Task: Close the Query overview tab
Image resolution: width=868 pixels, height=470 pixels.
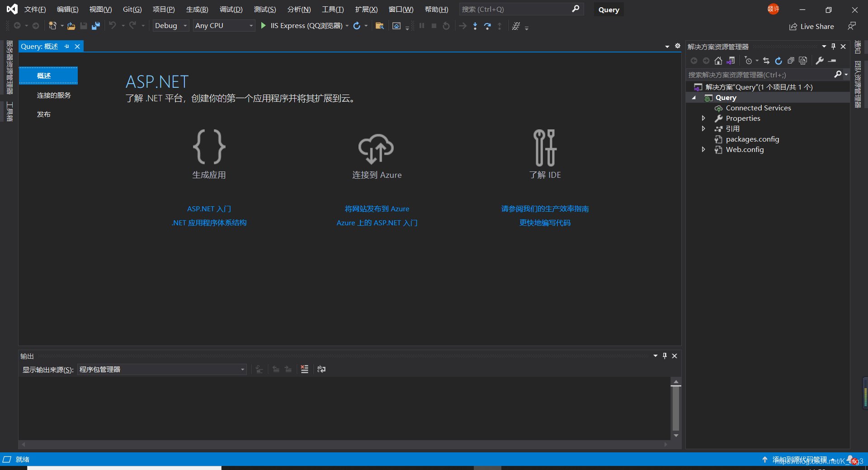Action: point(77,47)
